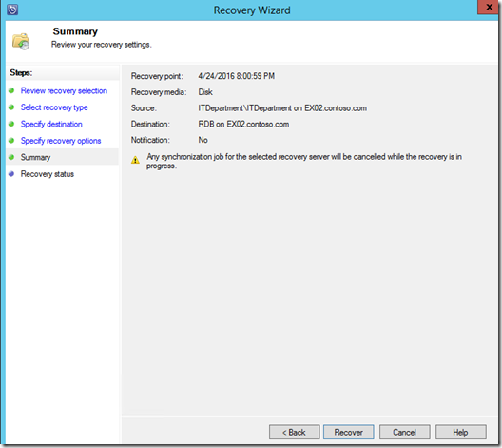Click green bullet beside Summary step
502x448 pixels.
[11, 157]
